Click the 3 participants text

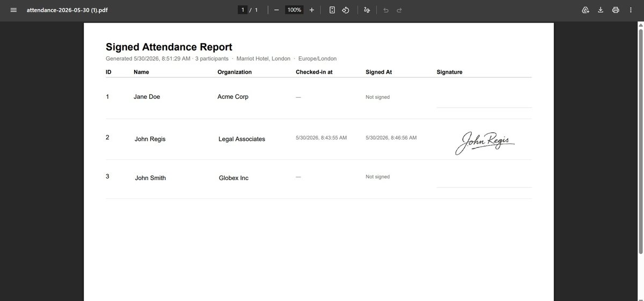click(x=211, y=59)
